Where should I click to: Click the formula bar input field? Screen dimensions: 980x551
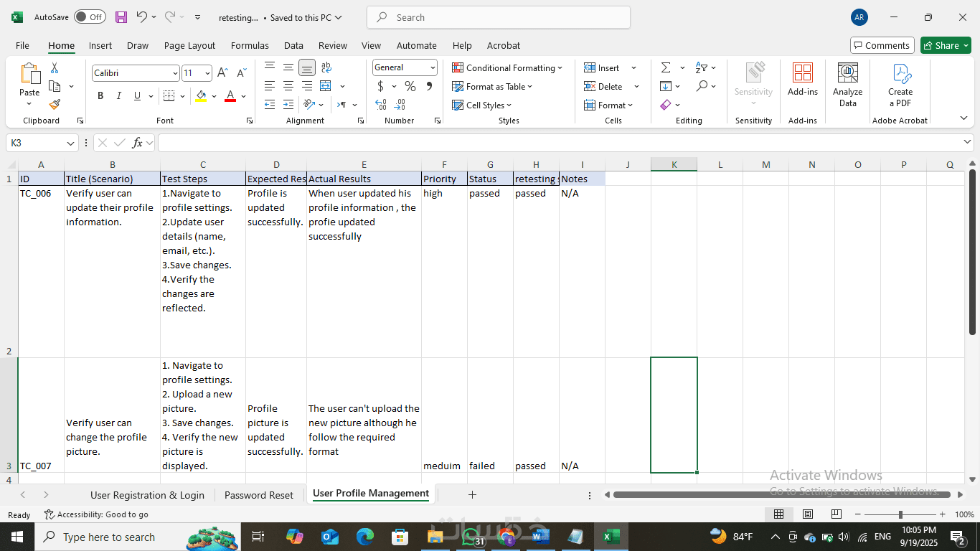click(560, 143)
